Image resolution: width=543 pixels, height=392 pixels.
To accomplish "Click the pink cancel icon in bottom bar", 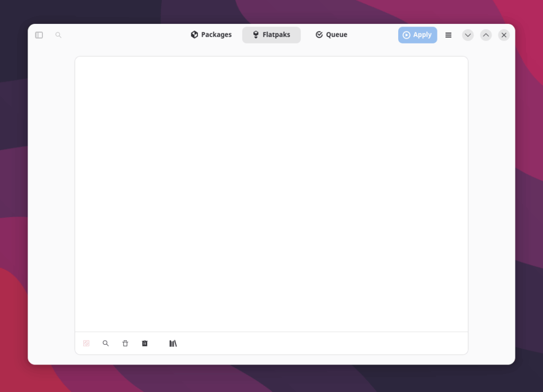I will (86, 343).
